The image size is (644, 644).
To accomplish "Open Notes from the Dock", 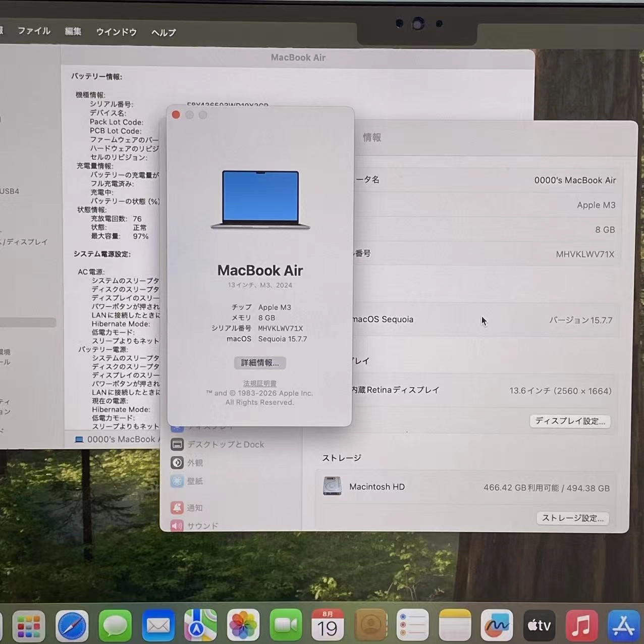I will click(x=455, y=626).
